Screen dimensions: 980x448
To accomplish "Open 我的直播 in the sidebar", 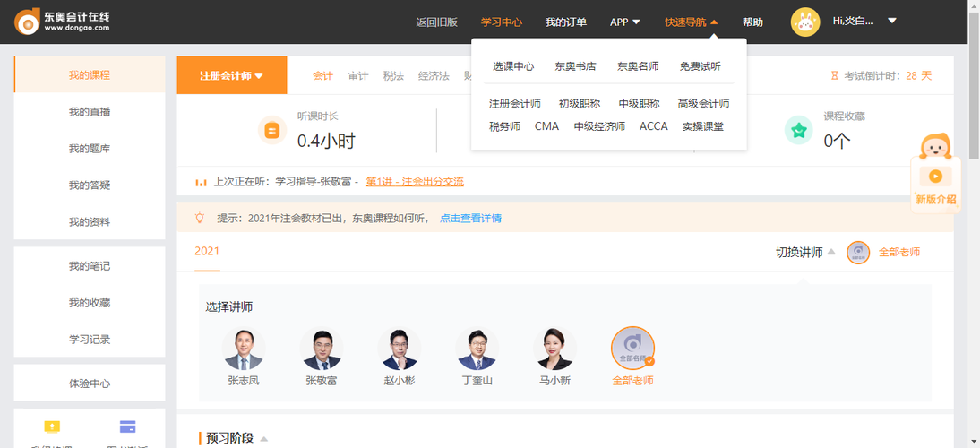I will click(90, 112).
